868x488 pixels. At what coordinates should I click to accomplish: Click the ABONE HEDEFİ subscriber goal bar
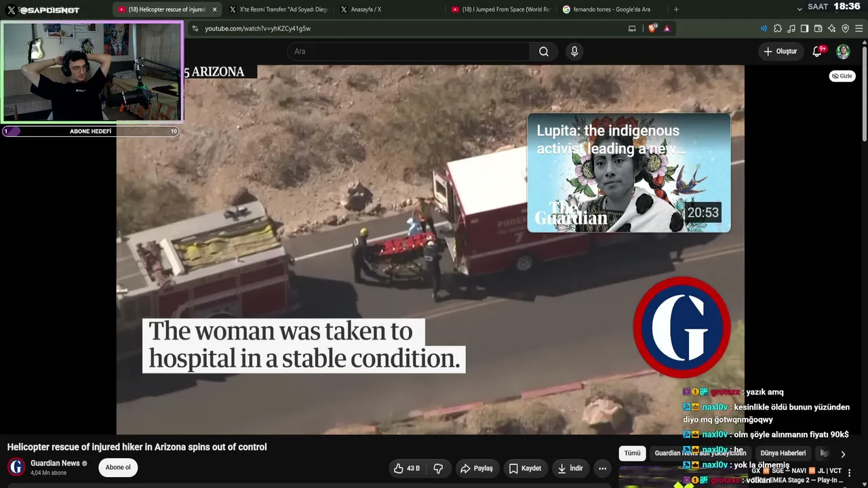(x=90, y=131)
